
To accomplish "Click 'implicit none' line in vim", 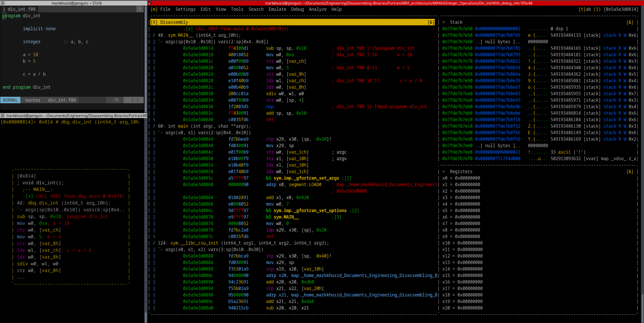I will click(x=39, y=29).
